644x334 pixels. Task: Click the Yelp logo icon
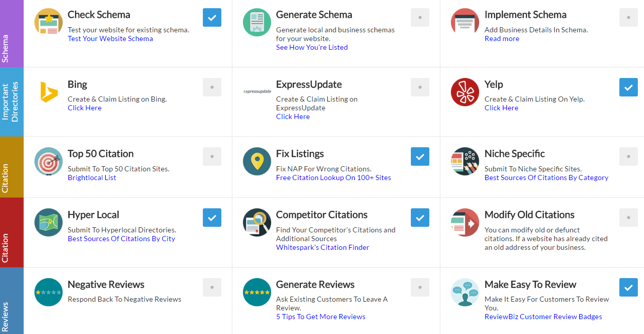pyautogui.click(x=465, y=92)
